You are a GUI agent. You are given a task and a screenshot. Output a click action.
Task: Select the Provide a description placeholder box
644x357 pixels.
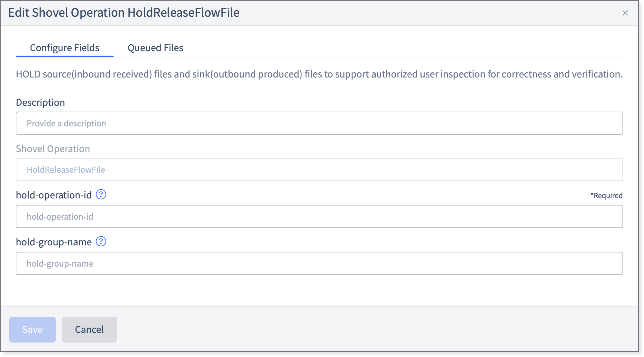pos(319,123)
